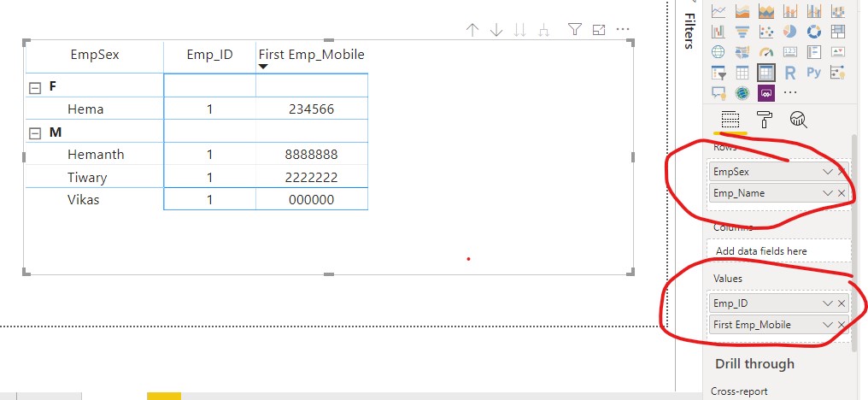The image size is (868, 400).
Task: Collapse the F row group
Action: [35, 88]
